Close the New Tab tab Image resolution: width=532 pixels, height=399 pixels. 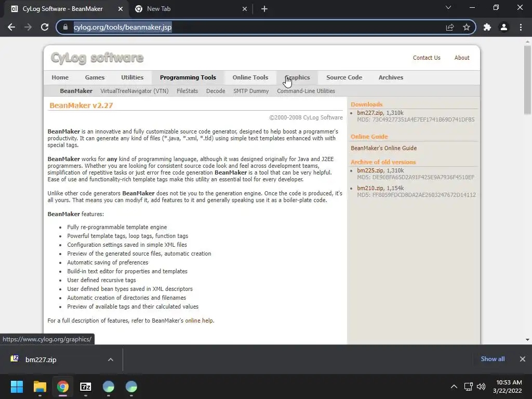pyautogui.click(x=245, y=9)
